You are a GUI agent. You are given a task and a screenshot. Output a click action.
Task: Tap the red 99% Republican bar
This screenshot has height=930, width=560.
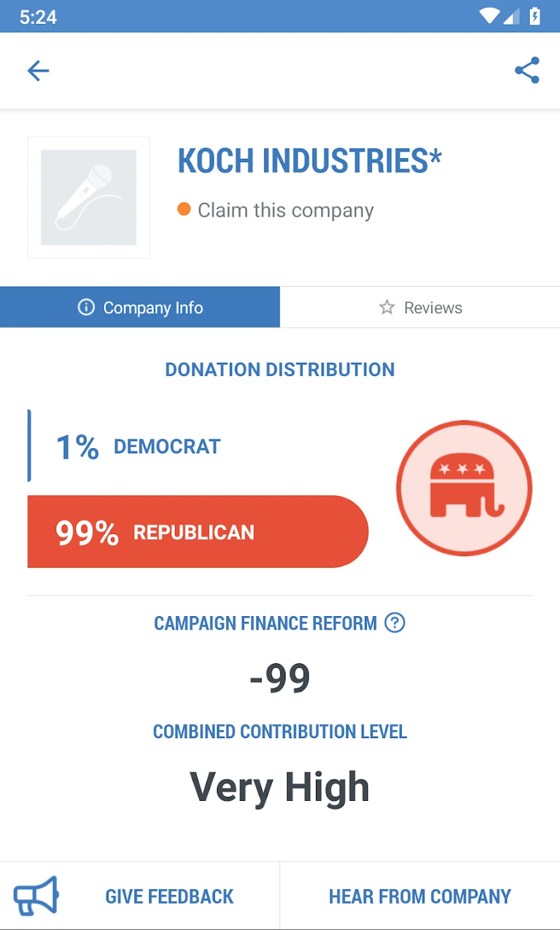[x=198, y=532]
